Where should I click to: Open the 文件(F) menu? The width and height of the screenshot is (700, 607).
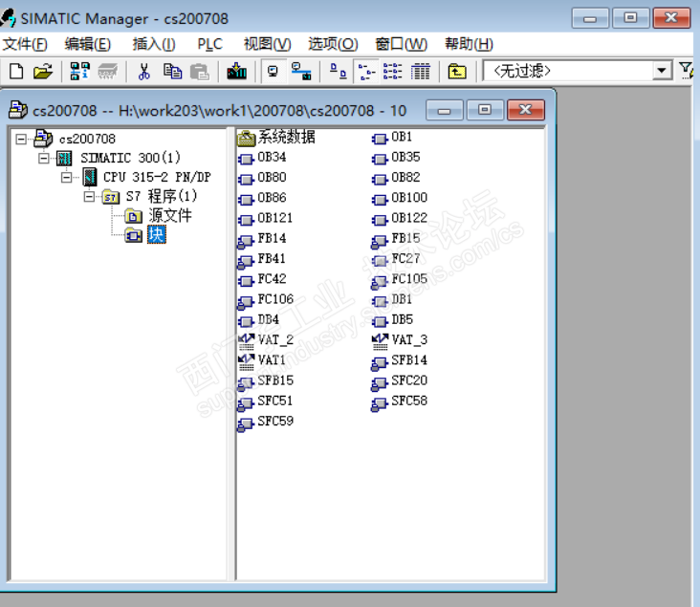point(25,44)
